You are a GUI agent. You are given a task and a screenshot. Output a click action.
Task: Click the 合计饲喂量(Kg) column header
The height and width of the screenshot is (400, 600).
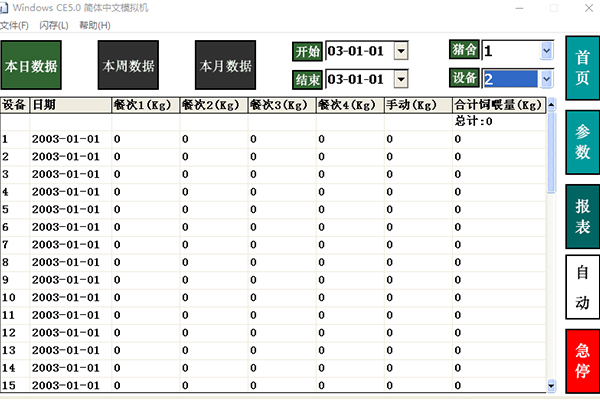click(497, 104)
